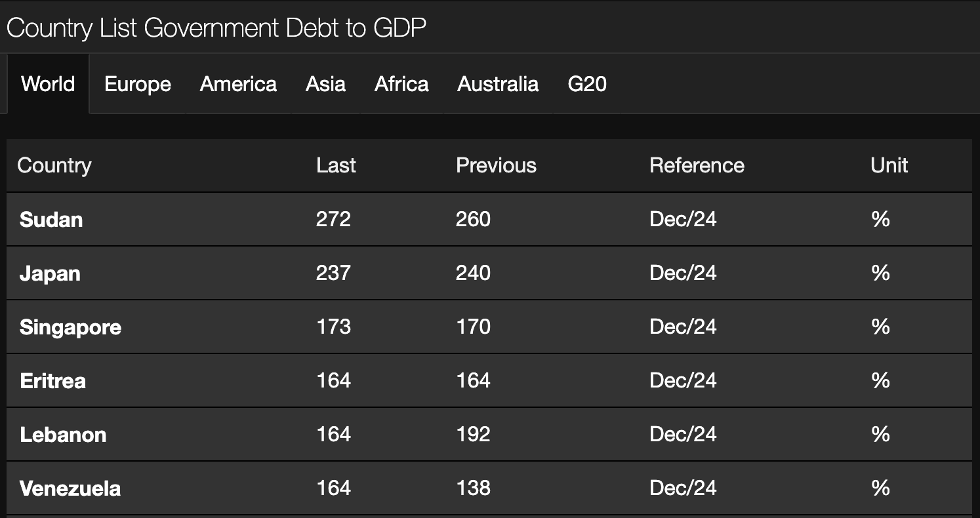Switch to the Asia tab
980x518 pixels.
[x=325, y=84]
